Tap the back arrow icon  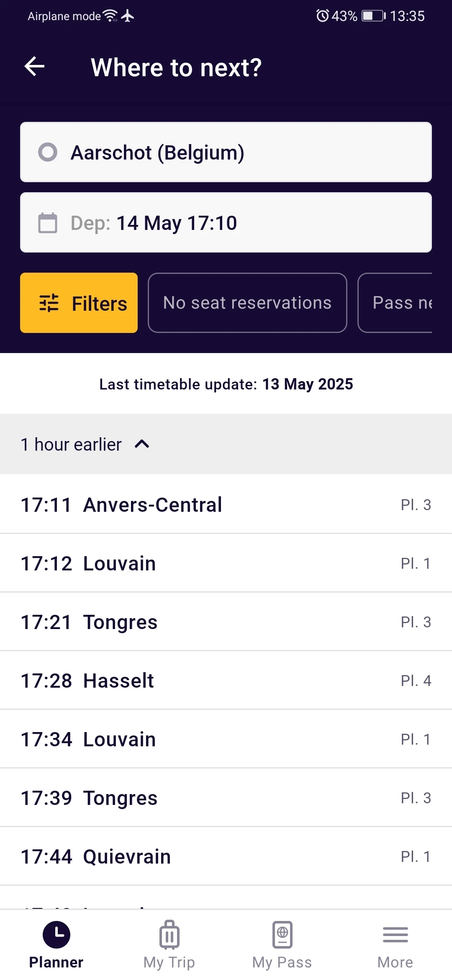[34, 67]
